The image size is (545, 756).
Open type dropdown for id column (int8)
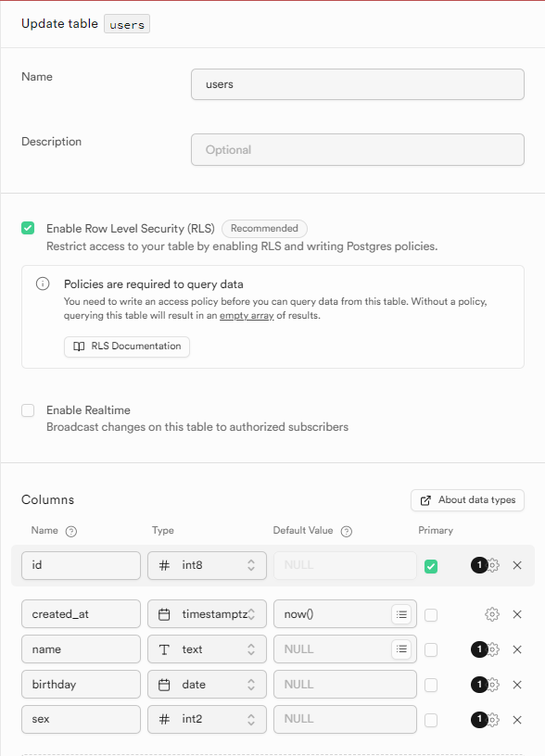(207, 565)
